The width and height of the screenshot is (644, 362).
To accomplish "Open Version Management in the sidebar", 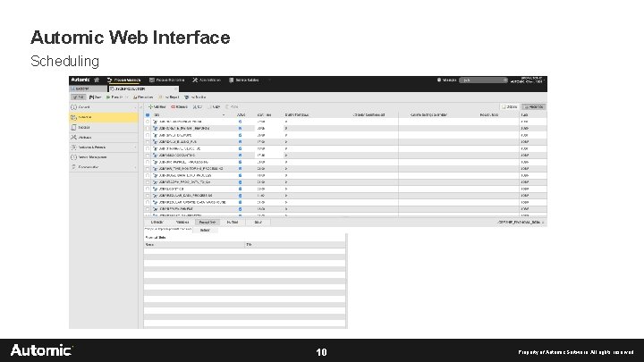I will click(x=104, y=157).
